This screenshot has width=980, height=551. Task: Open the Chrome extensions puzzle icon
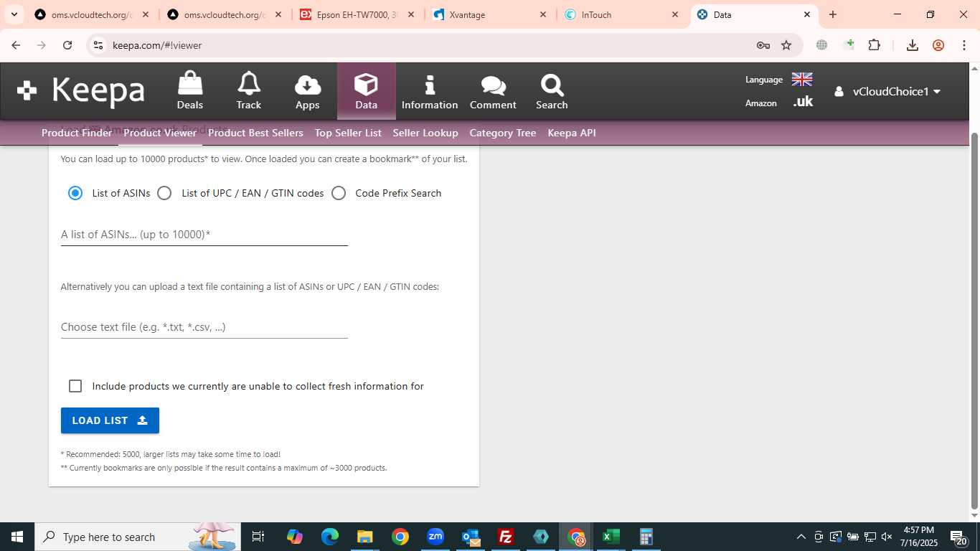pos(874,45)
